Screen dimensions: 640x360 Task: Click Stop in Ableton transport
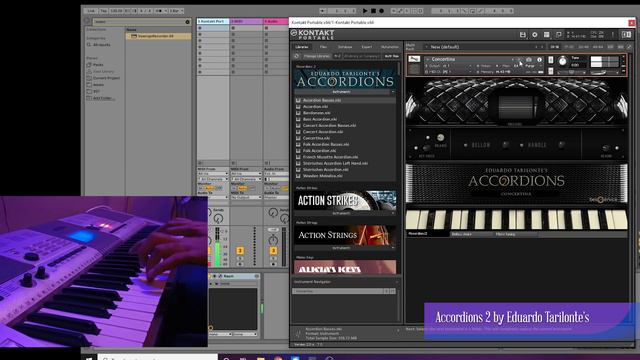(373, 11)
